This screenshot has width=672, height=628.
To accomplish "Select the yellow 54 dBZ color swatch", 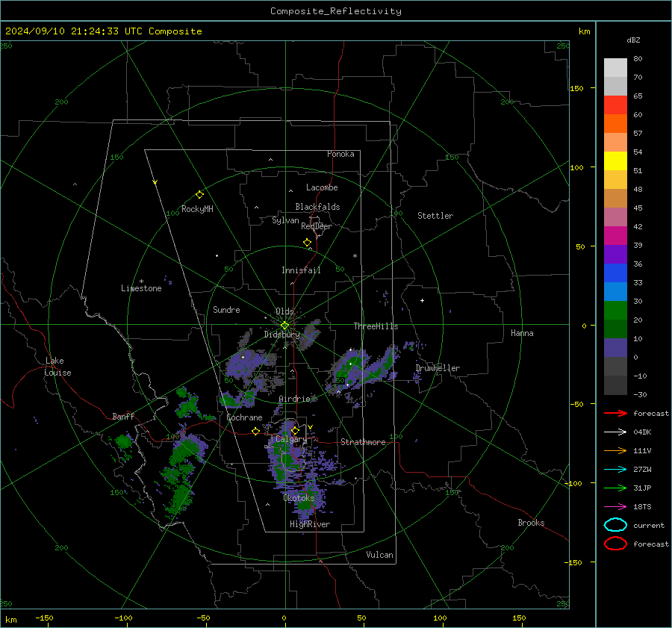I will point(615,161).
